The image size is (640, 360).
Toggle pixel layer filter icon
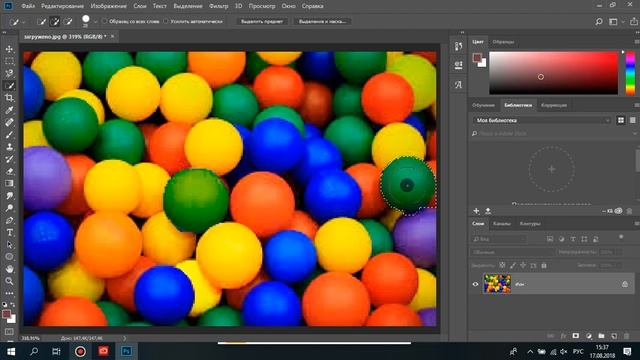550,239
